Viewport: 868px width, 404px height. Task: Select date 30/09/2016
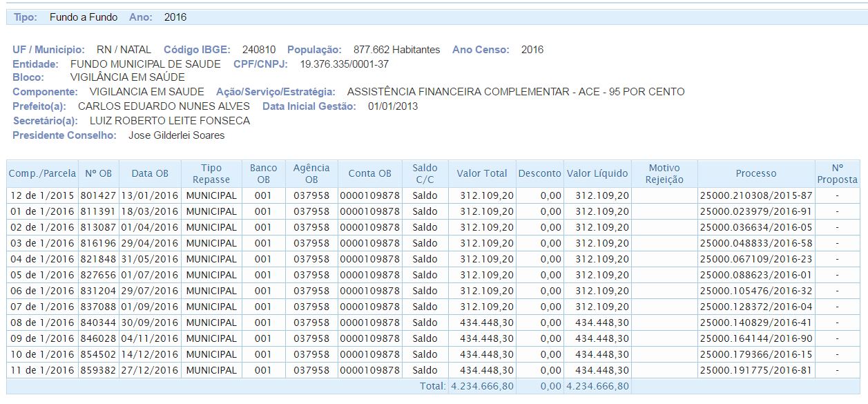click(x=150, y=323)
